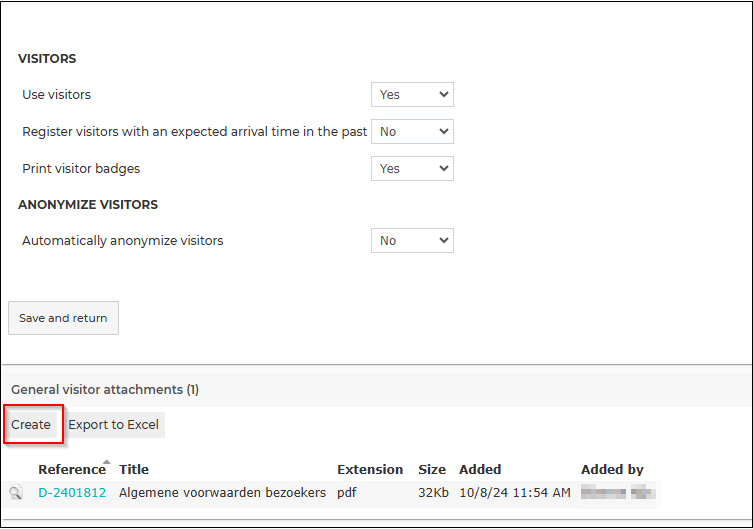The image size is (753, 529).
Task: Click Export to Excel button
Action: (x=113, y=425)
